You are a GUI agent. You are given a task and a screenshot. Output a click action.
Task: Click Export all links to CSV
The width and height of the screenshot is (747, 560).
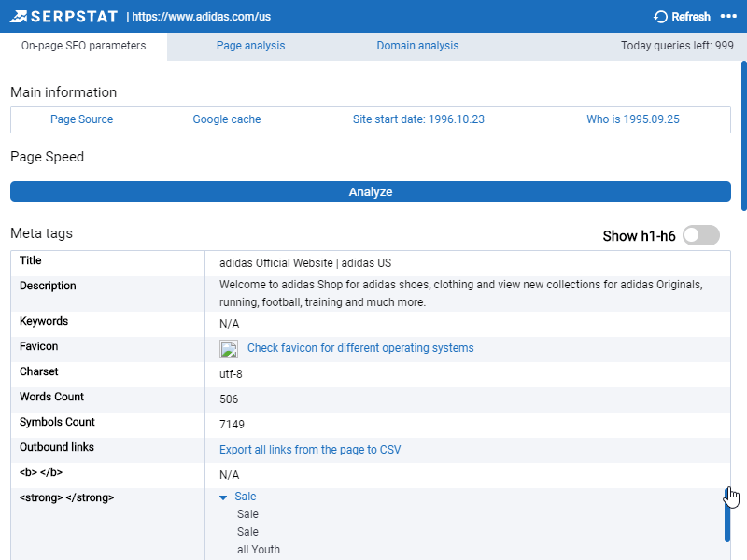click(x=310, y=450)
